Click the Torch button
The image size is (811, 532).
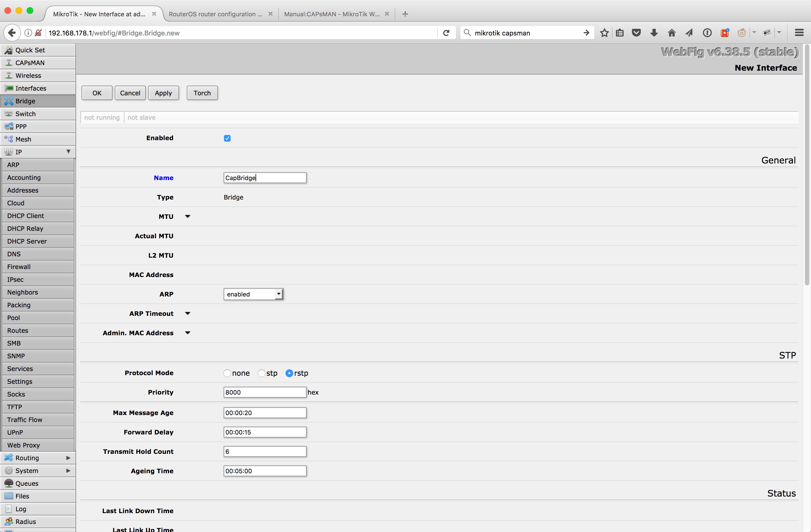tap(202, 93)
